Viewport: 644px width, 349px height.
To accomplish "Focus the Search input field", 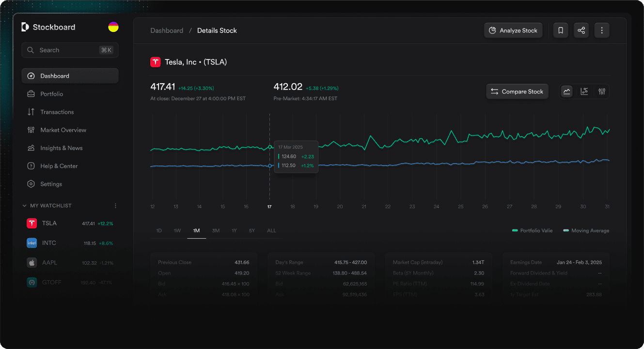I will click(70, 50).
